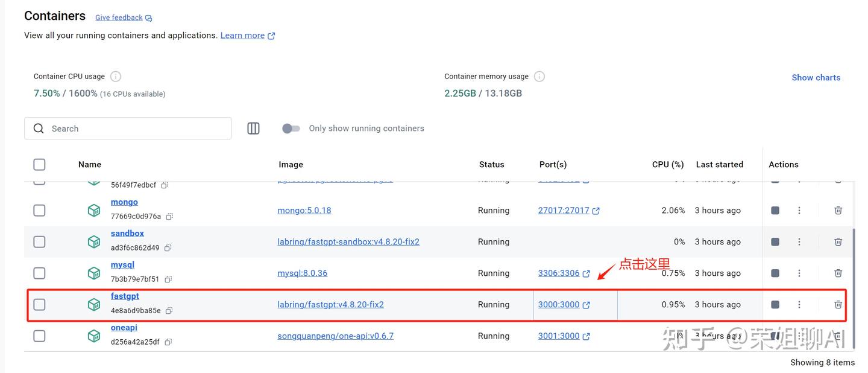
Task: Open the sandbox container name link
Action: click(x=127, y=234)
